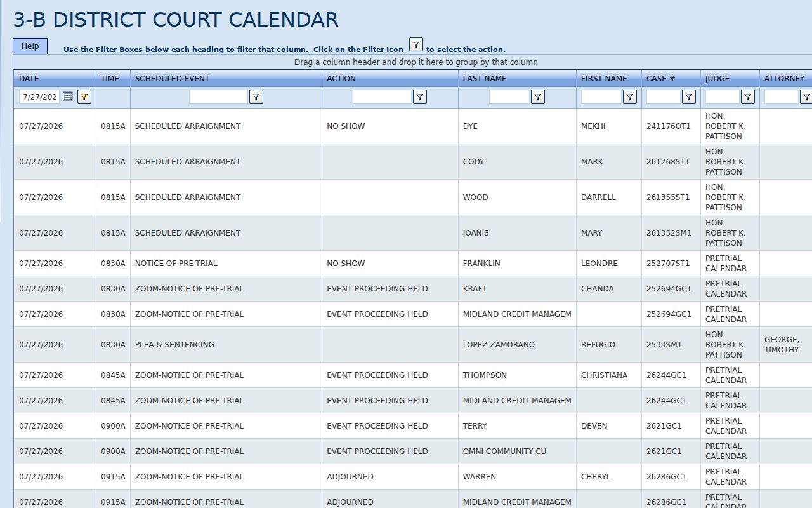
Task: Click the Case # filter icon
Action: [x=688, y=97]
